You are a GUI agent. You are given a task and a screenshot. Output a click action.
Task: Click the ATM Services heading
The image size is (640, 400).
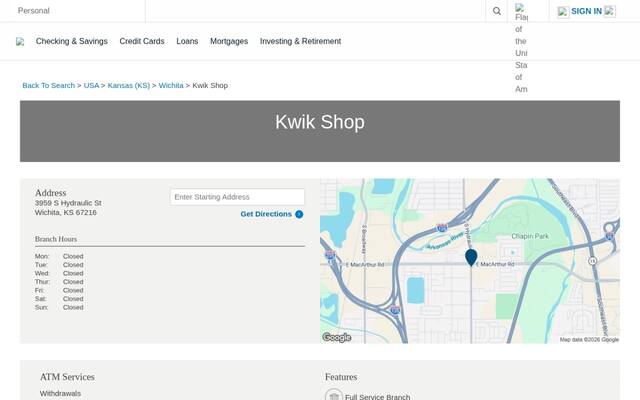(x=67, y=377)
